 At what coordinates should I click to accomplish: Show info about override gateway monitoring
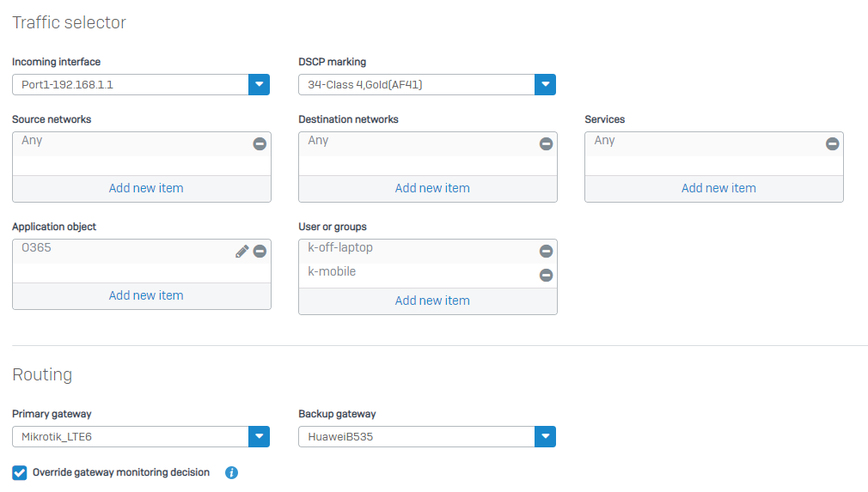231,472
